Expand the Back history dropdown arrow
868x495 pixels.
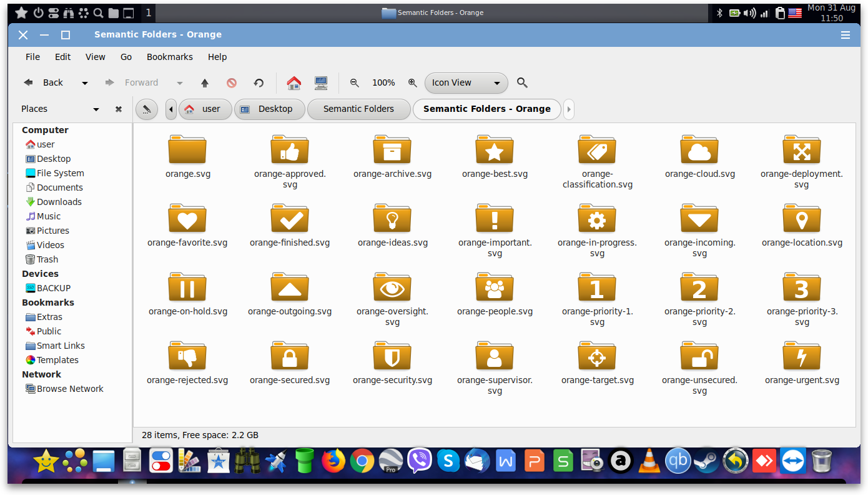[85, 82]
